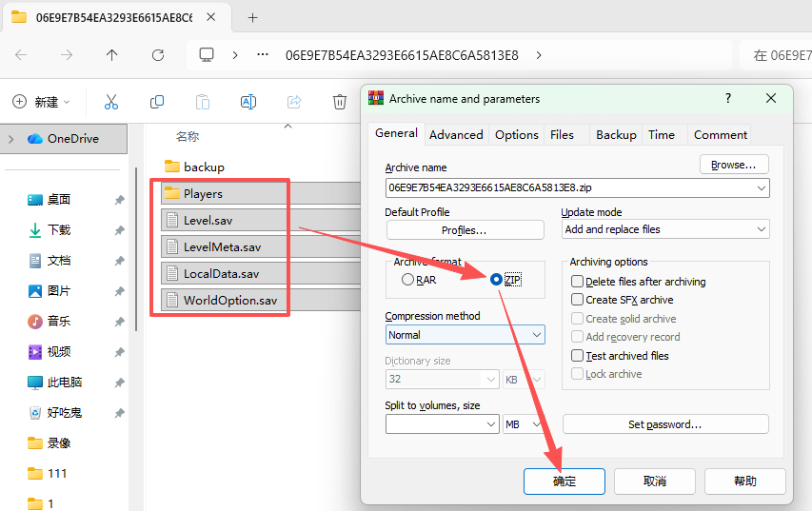812x511 pixels.
Task: Click the Add recovery record checkbox
Action: click(577, 337)
